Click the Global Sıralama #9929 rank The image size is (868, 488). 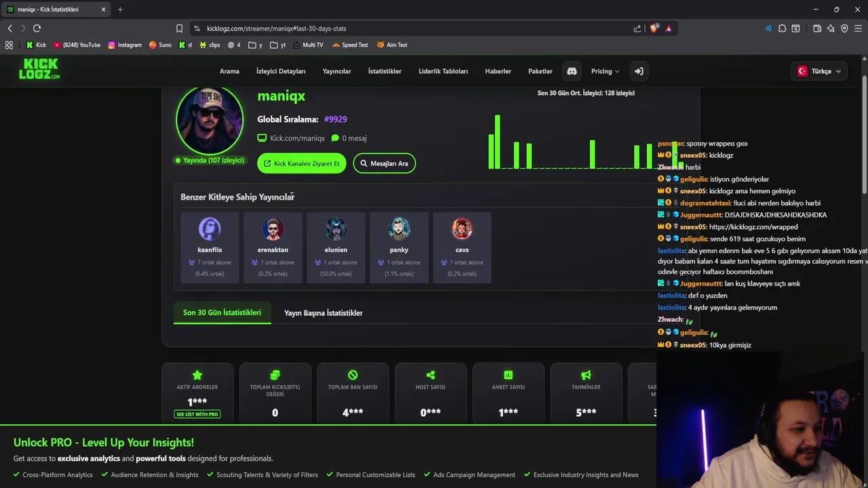tap(335, 119)
